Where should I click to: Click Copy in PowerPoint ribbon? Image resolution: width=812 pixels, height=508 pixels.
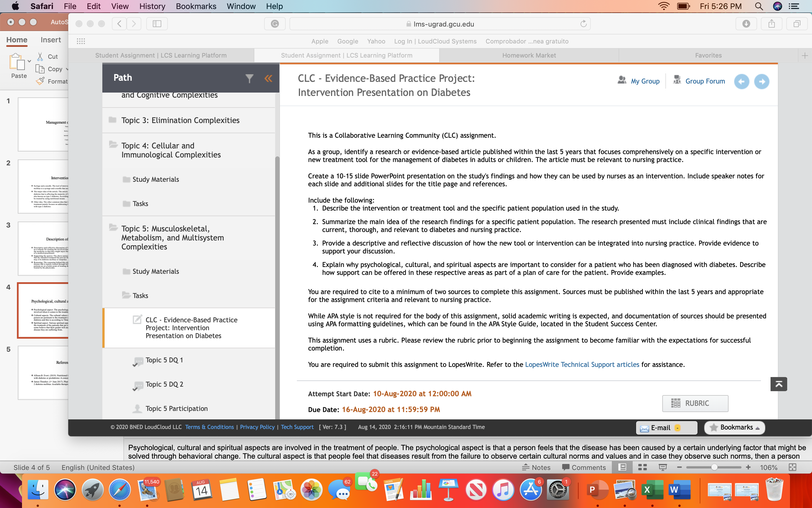(49, 69)
